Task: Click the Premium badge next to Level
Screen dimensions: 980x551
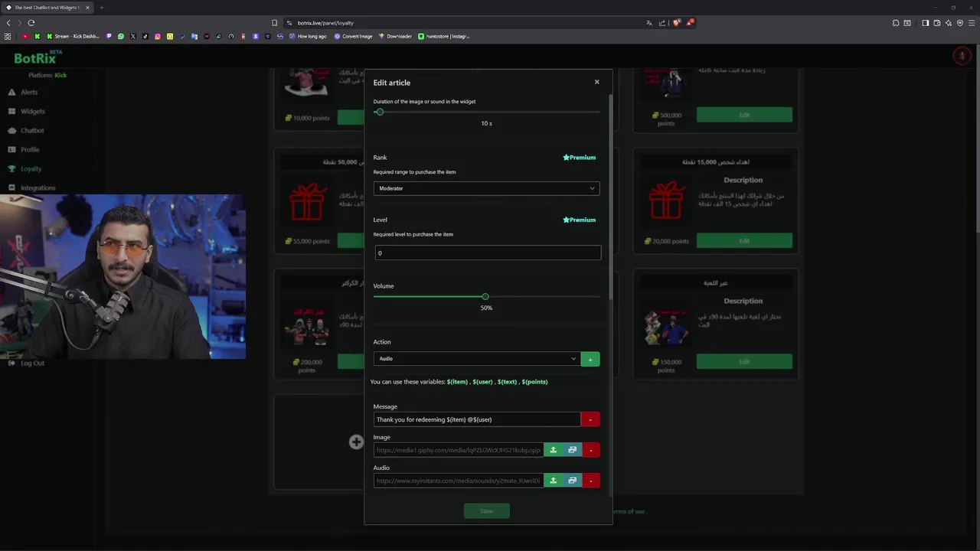Action: (x=579, y=220)
